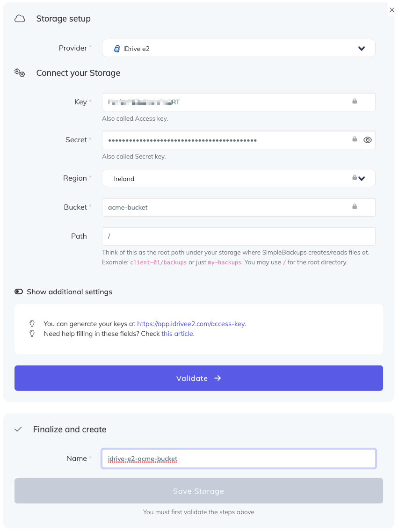Click the Key access key field
399x532 pixels.
(225, 102)
